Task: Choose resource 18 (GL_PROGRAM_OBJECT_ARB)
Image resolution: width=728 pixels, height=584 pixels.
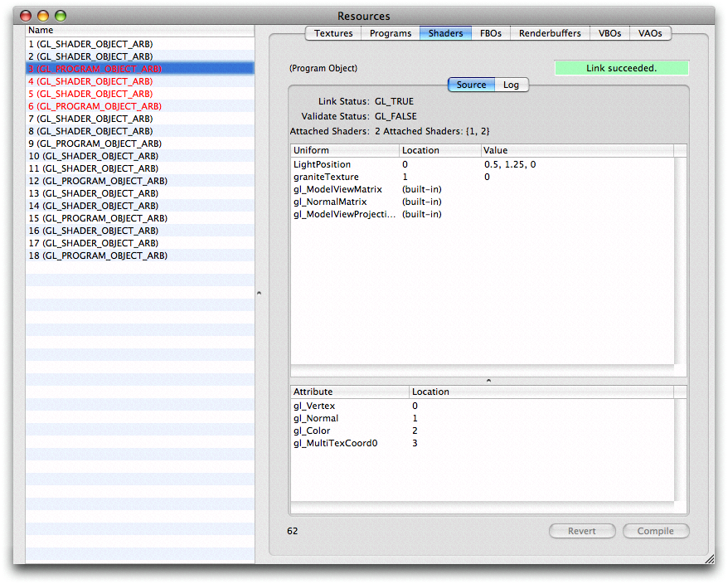Action: tap(98, 255)
